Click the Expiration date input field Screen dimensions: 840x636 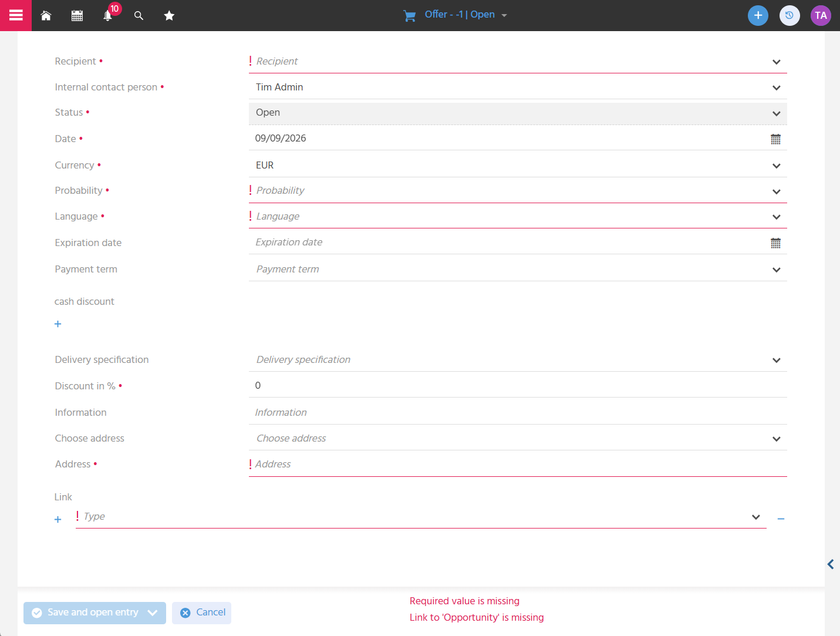(x=508, y=243)
